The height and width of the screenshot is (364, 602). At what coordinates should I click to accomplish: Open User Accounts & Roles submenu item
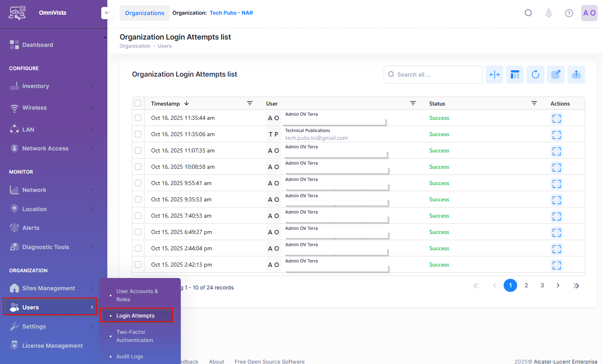(x=137, y=295)
